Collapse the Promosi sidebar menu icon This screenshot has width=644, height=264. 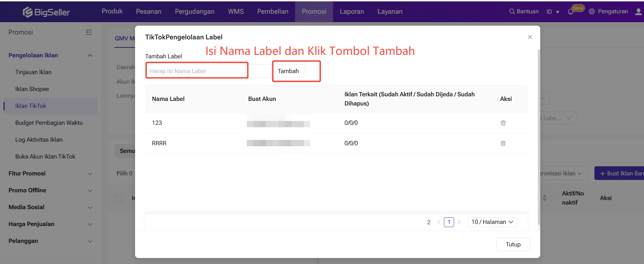(x=89, y=32)
